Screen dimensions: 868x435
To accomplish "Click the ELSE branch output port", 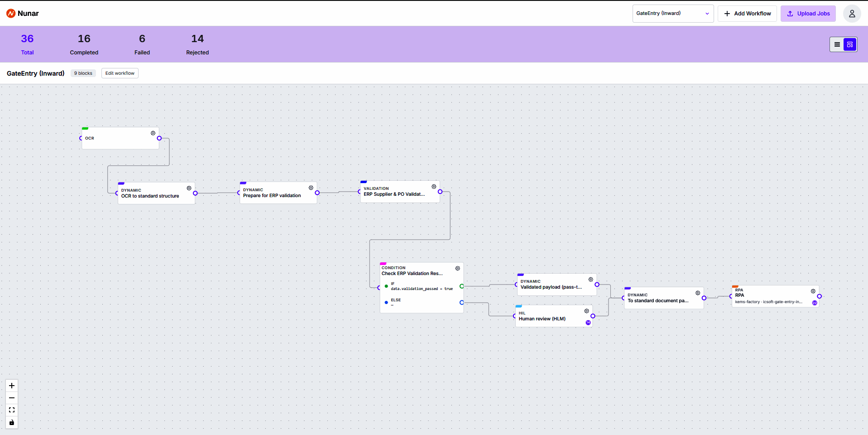I will 461,303.
